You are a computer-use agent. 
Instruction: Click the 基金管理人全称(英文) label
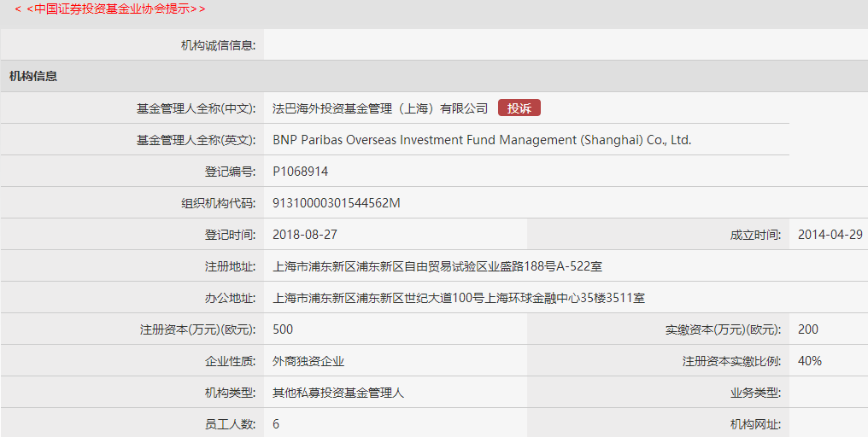[196, 140]
